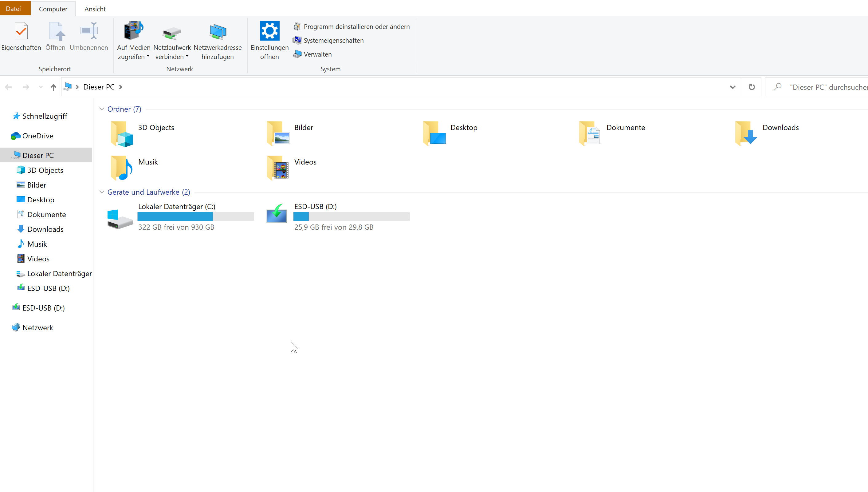Image resolution: width=868 pixels, height=492 pixels.
Task: Expand the address bar history dropdown
Action: coord(732,87)
